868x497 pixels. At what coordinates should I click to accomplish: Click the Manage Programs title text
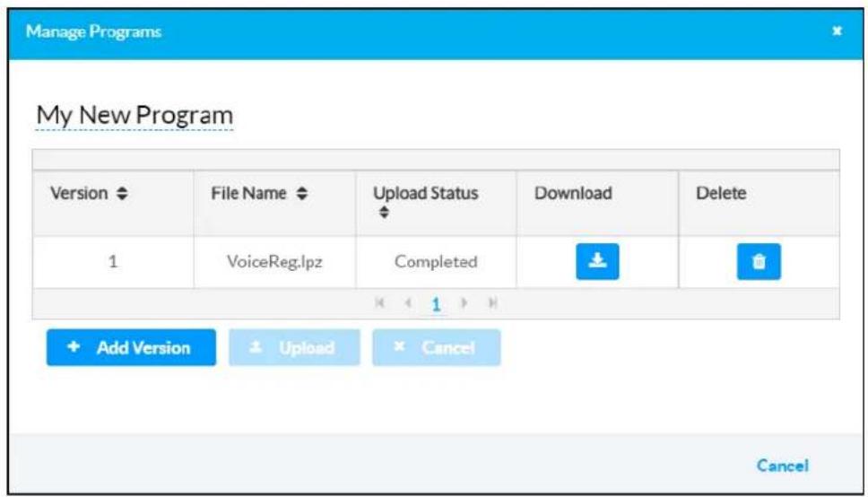point(93,31)
